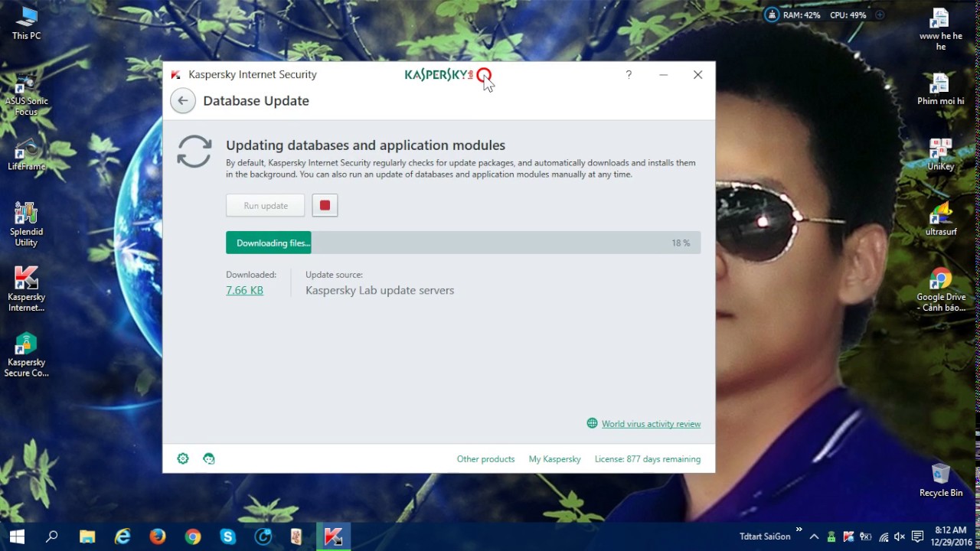Click the Run update button

266,205
